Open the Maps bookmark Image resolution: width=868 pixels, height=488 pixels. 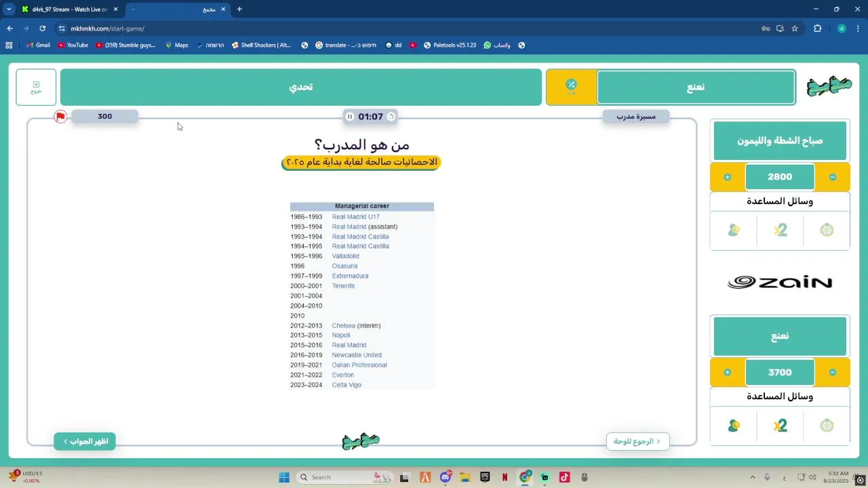176,45
